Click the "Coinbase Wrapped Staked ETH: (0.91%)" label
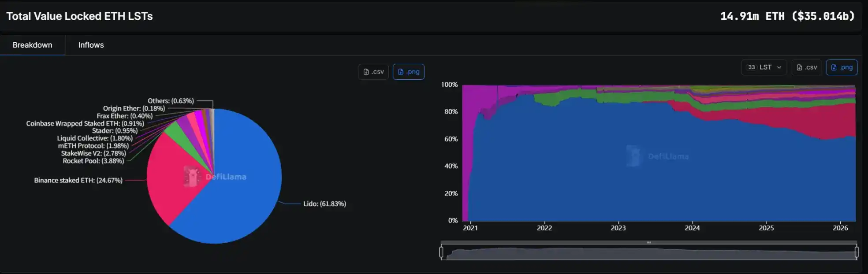Image resolution: width=868 pixels, height=274 pixels. coord(85,123)
